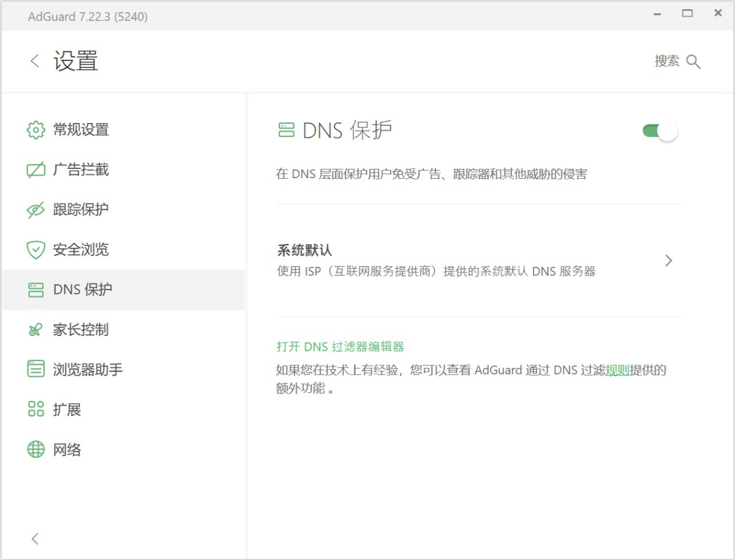Select DNS 保护 label in the sidebar

point(83,289)
